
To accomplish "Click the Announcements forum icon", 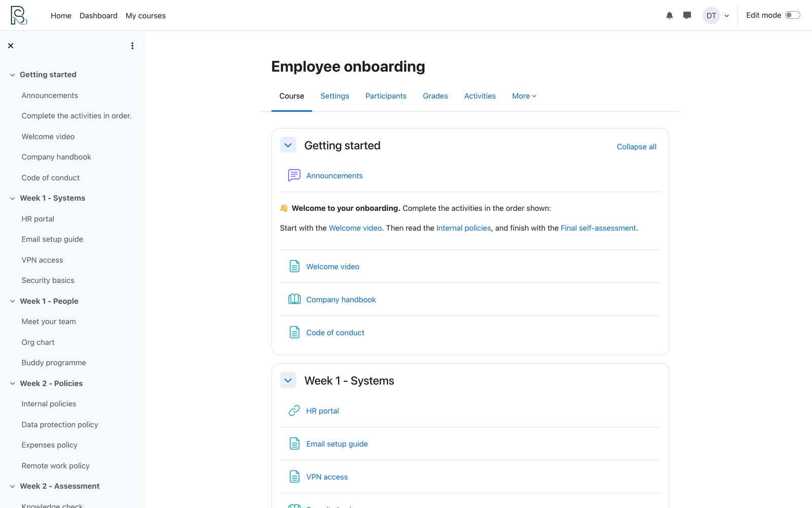I will pyautogui.click(x=294, y=175).
